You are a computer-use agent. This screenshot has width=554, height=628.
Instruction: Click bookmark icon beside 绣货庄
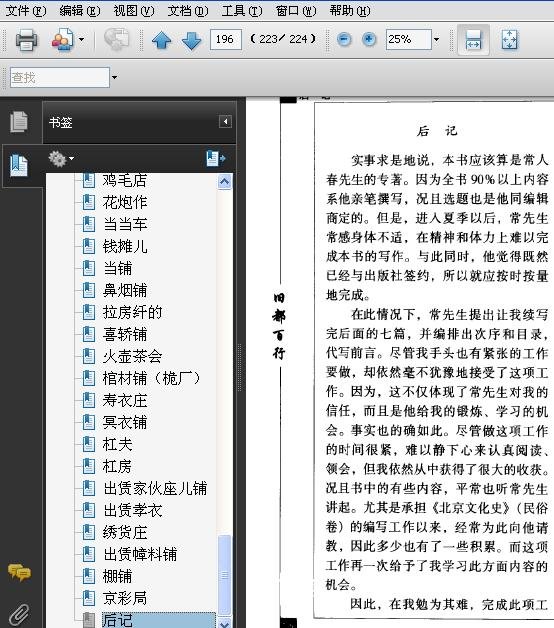(x=89, y=533)
